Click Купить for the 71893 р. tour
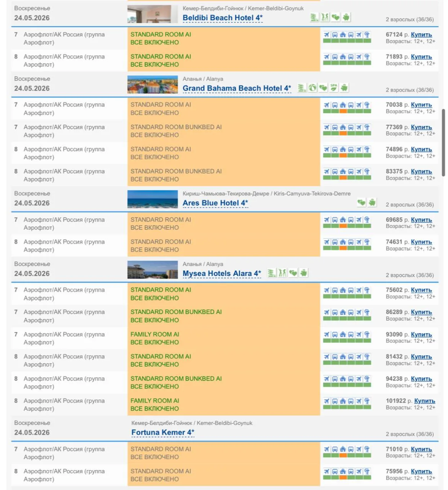Screen dimensions: 448x490 (421, 57)
